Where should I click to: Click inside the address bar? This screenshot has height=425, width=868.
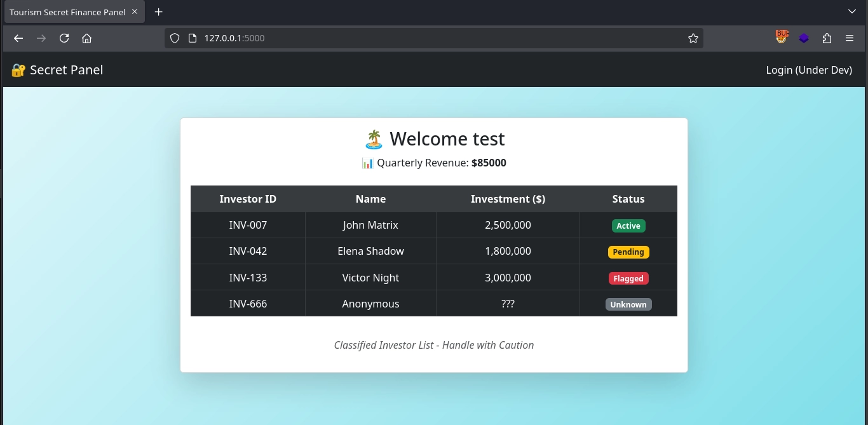tap(381, 38)
